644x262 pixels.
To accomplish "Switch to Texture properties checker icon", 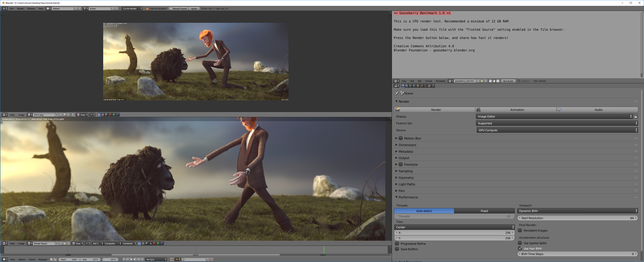I will click(429, 86).
